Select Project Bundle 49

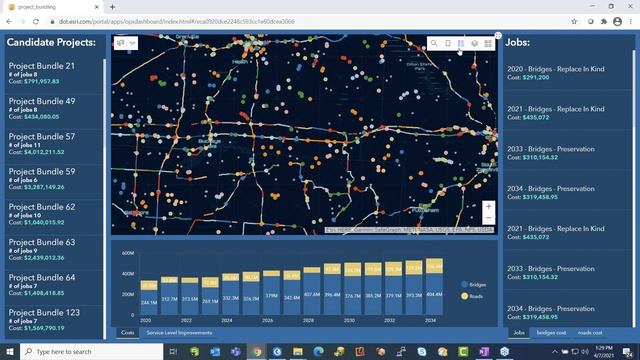[53, 109]
